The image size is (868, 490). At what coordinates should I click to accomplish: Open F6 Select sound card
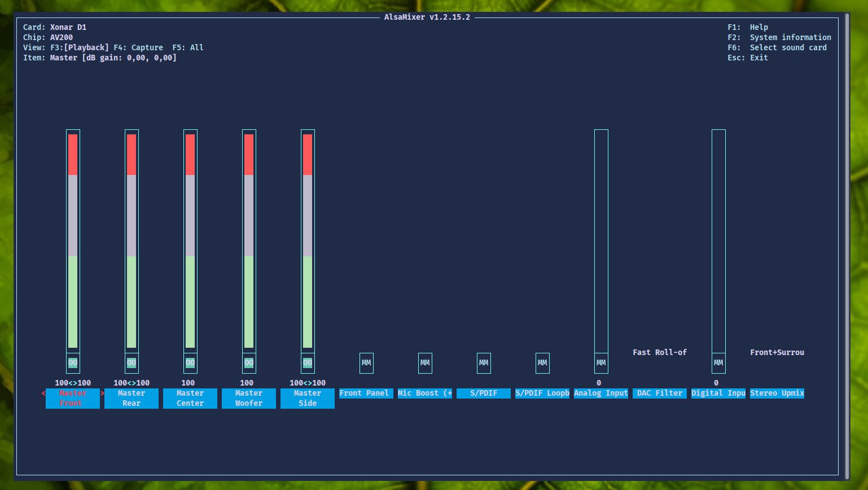(777, 47)
